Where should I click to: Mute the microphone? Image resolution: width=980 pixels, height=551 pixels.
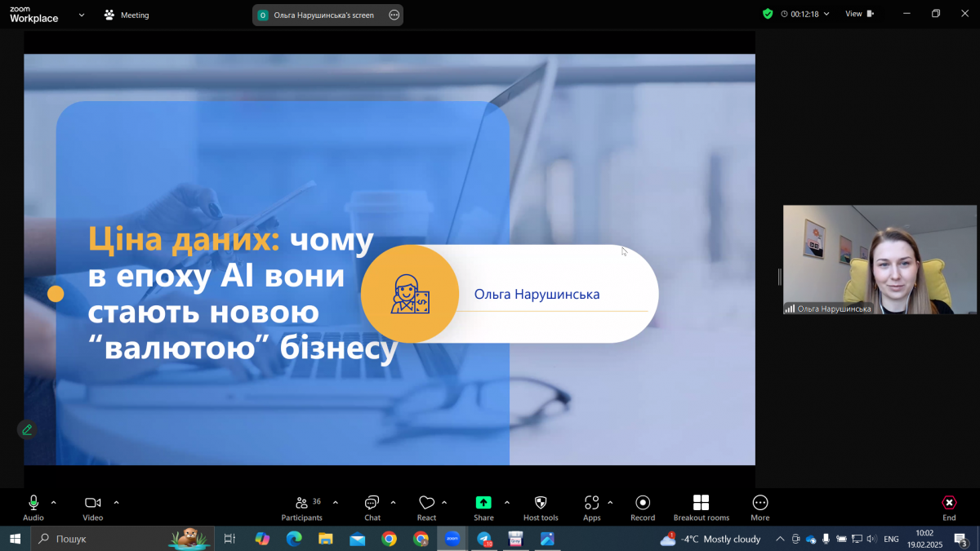pos(33,502)
